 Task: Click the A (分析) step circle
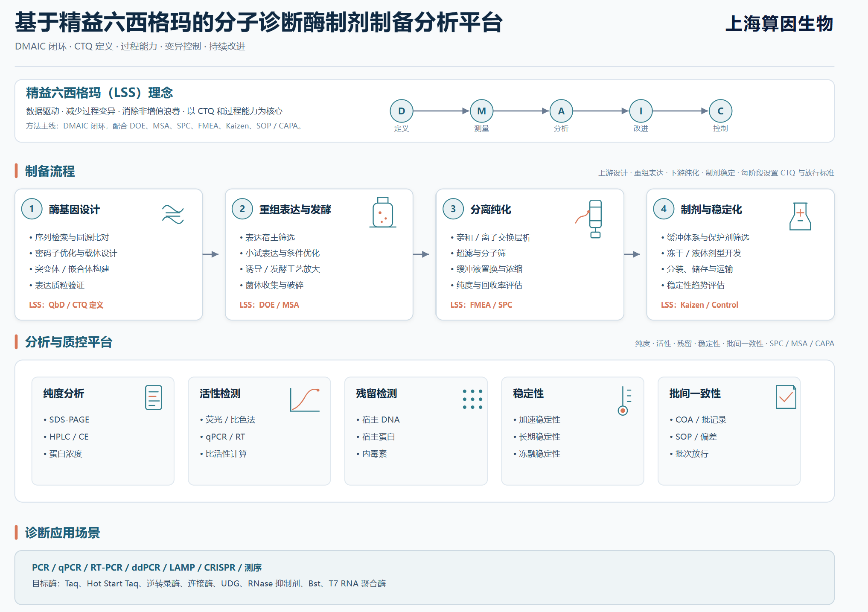tap(561, 111)
